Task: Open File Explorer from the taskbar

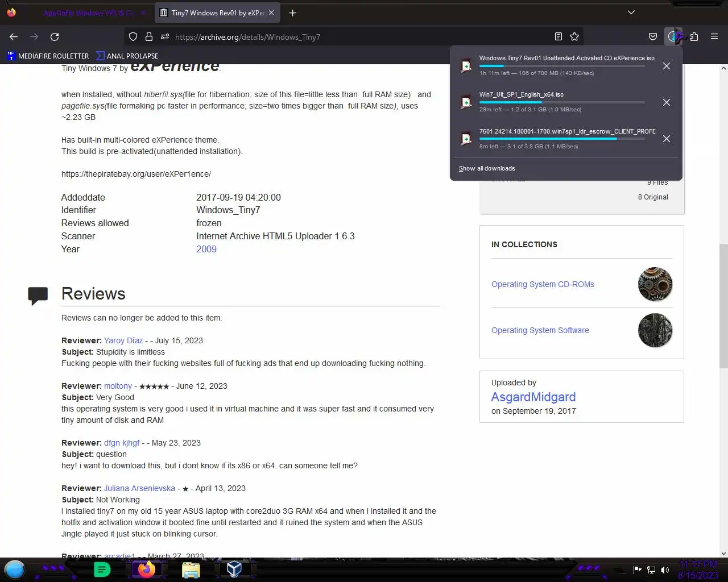Action: click(x=191, y=569)
